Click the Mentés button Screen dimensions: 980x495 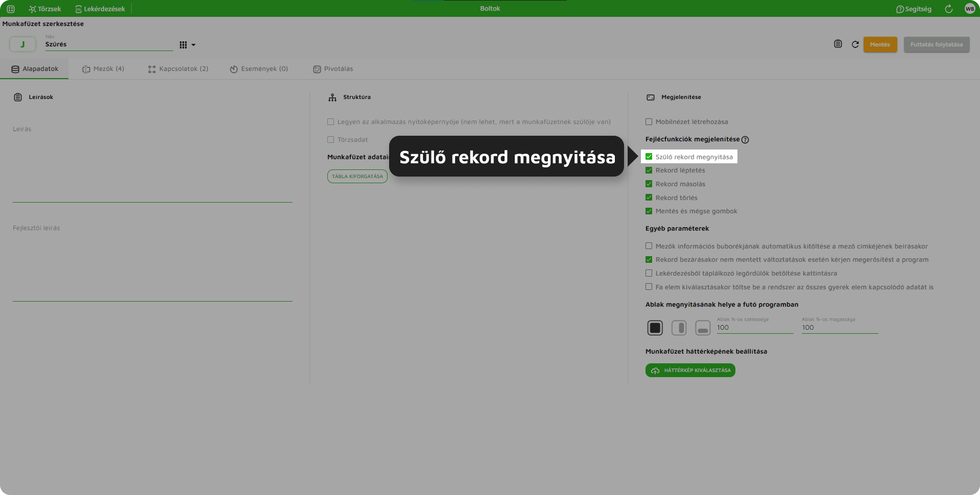(880, 44)
